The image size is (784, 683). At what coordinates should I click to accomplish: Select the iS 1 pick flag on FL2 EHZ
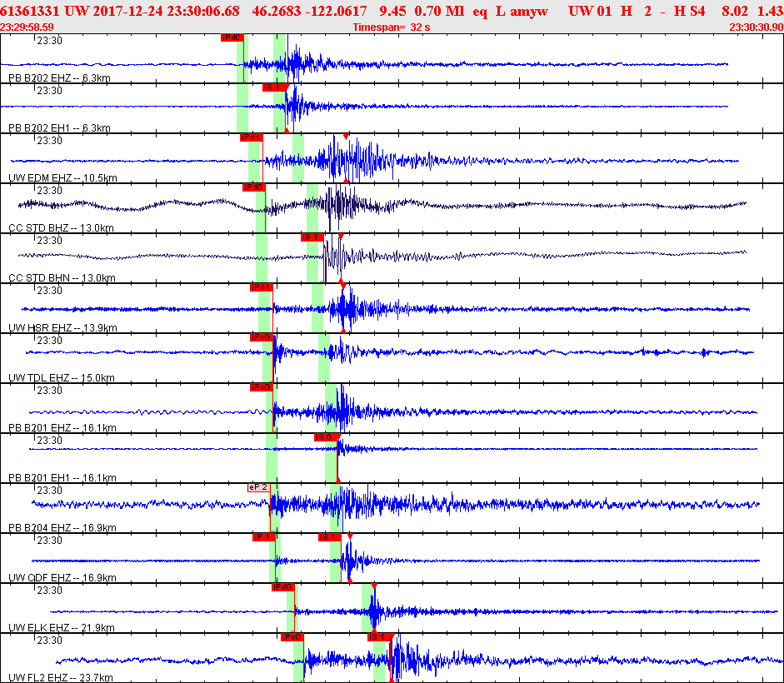pyautogui.click(x=378, y=637)
